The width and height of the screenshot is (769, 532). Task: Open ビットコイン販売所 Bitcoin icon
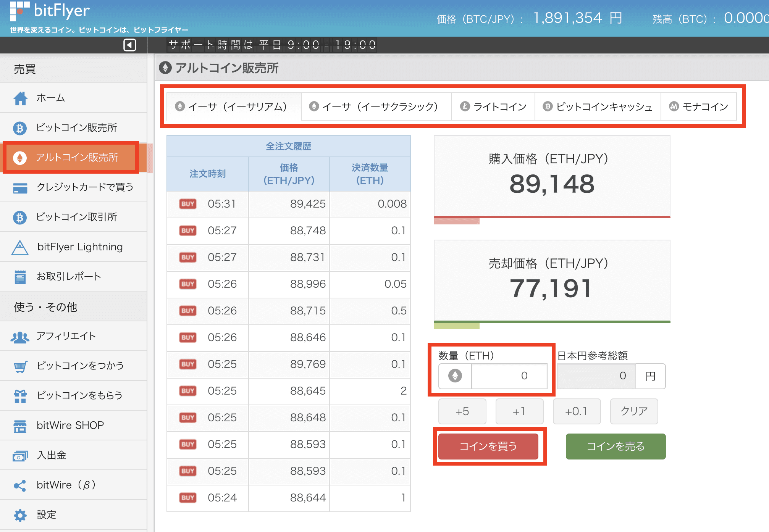coord(20,128)
